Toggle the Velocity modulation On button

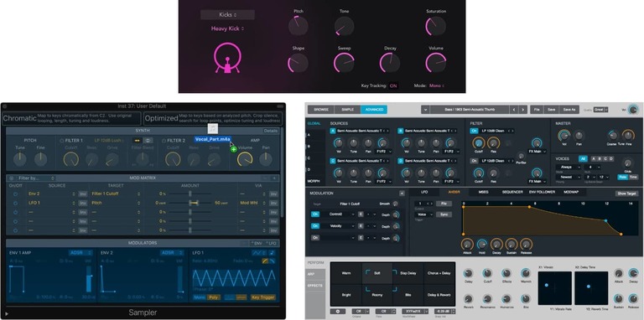point(315,225)
